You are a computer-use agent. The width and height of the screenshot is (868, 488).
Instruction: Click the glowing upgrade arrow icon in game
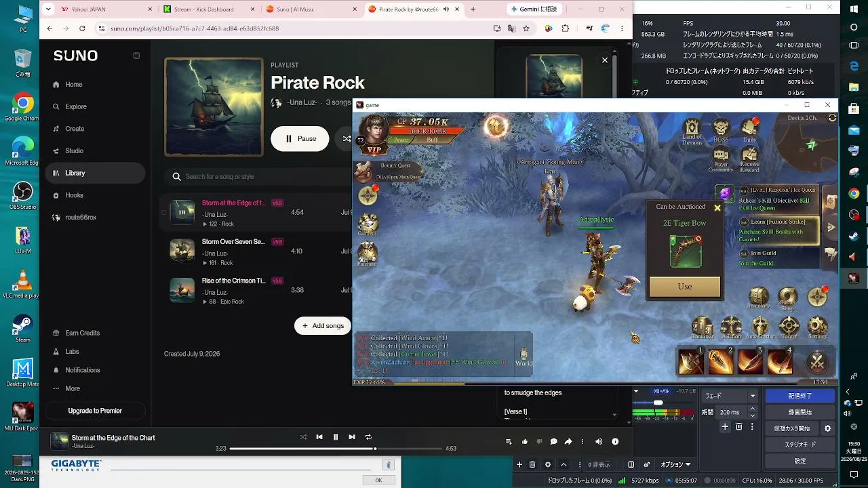496,126
